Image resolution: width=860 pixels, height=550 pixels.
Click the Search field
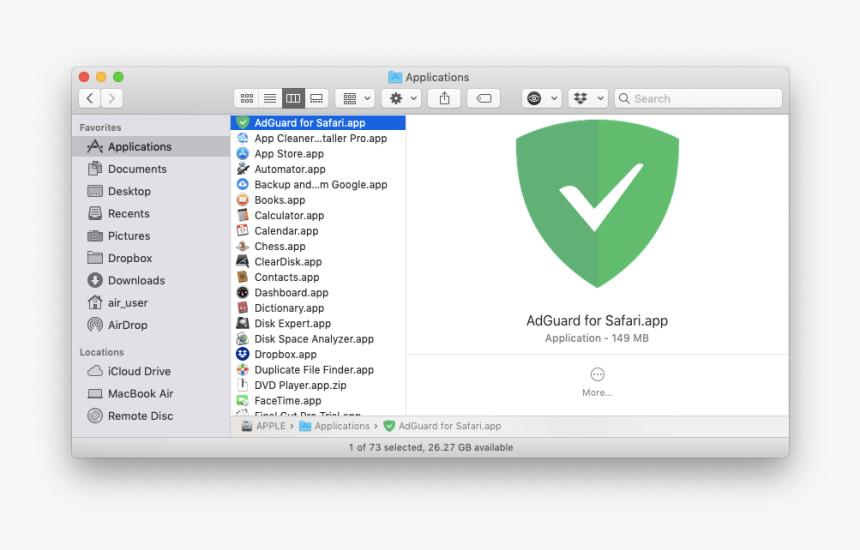click(698, 98)
